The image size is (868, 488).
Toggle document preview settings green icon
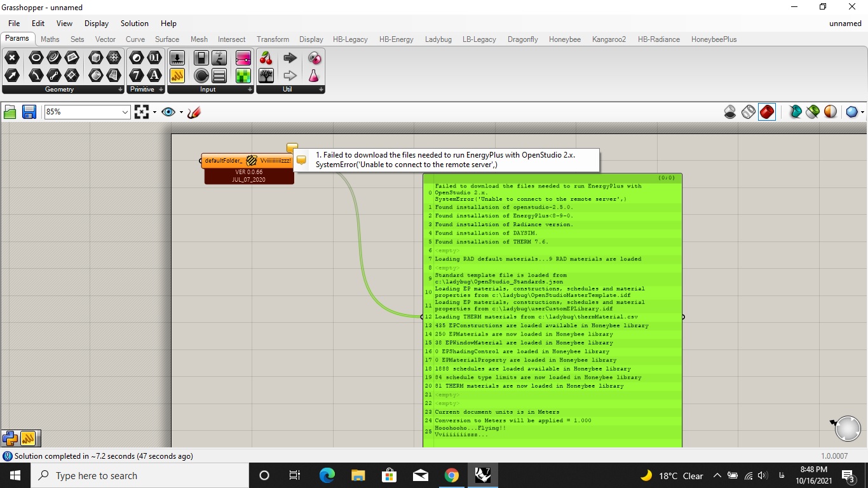coord(813,112)
